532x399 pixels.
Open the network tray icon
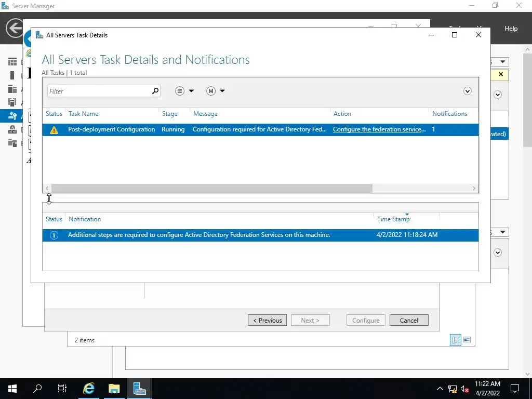coord(453,389)
